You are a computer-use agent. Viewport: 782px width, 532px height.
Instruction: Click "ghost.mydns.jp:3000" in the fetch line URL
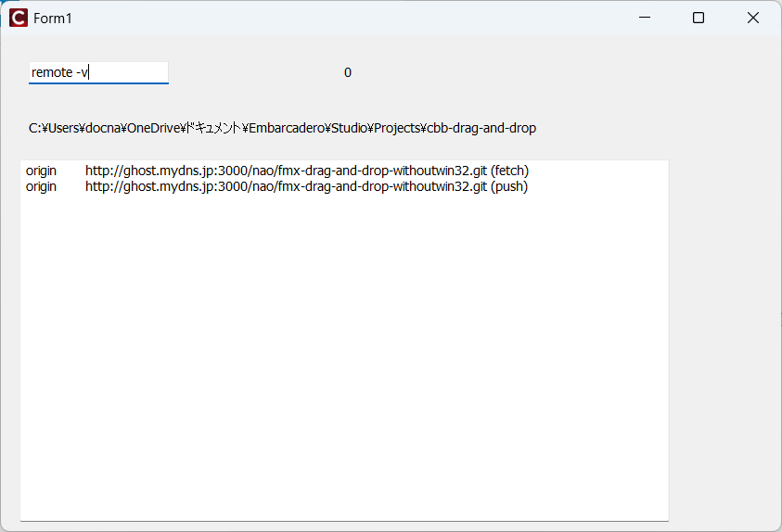click(x=182, y=171)
